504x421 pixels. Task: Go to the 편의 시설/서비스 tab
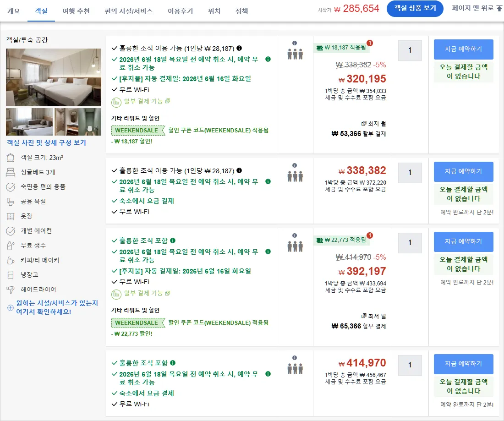coord(129,11)
